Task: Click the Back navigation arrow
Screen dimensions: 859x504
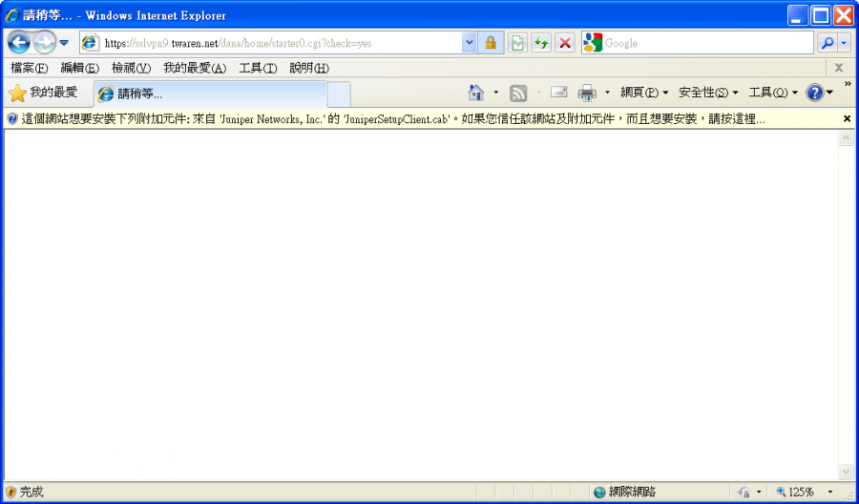Action: (19, 43)
